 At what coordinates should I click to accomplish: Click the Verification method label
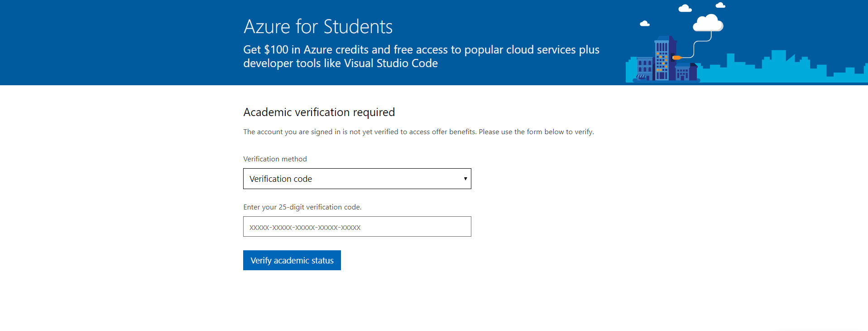tap(275, 159)
